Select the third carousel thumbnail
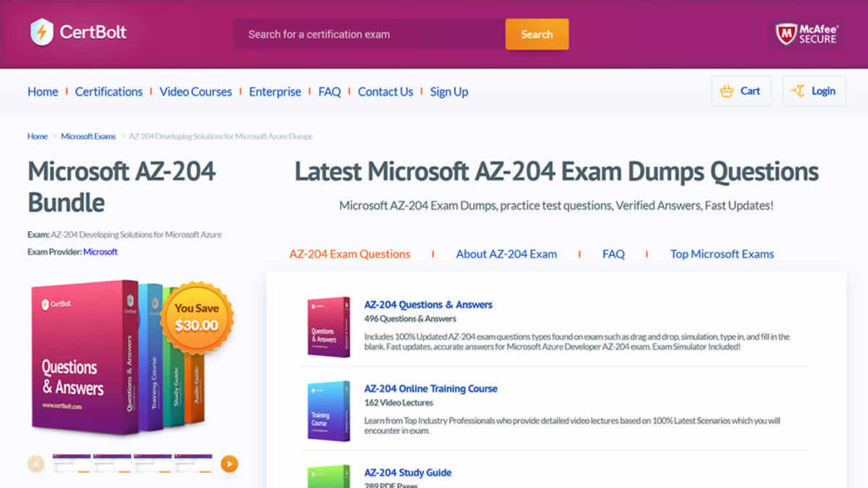The height and width of the screenshot is (488, 868). pyautogui.click(x=153, y=463)
